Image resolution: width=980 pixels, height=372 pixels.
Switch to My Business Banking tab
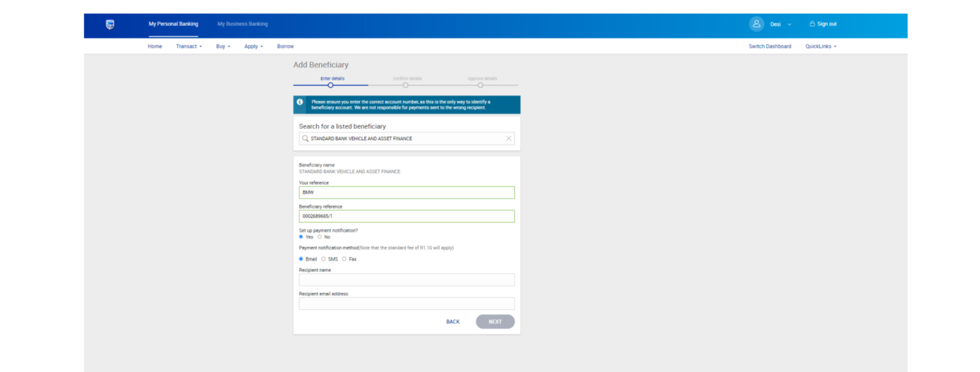pos(242,24)
